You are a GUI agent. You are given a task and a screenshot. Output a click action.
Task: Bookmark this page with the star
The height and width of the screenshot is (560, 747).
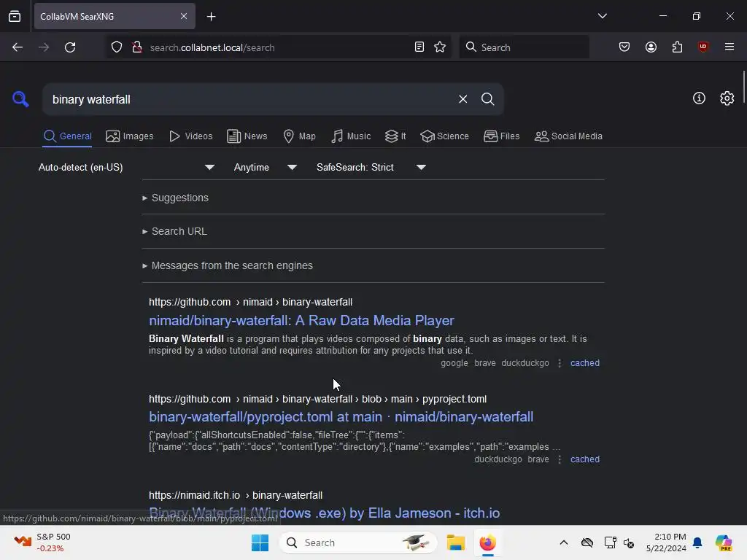[x=440, y=47]
